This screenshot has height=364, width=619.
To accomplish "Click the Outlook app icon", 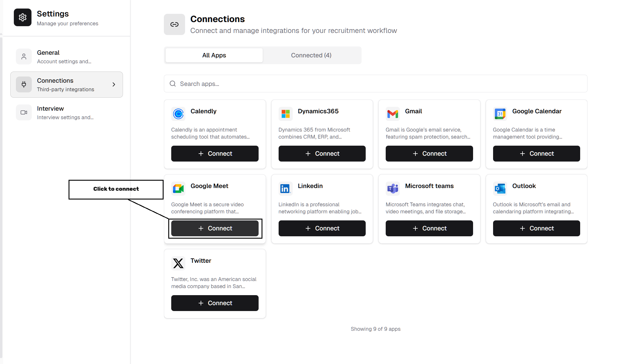I will [x=500, y=189].
